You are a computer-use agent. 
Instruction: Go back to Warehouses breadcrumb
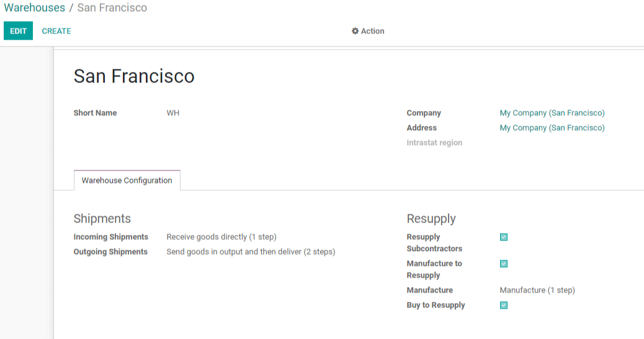[x=35, y=8]
